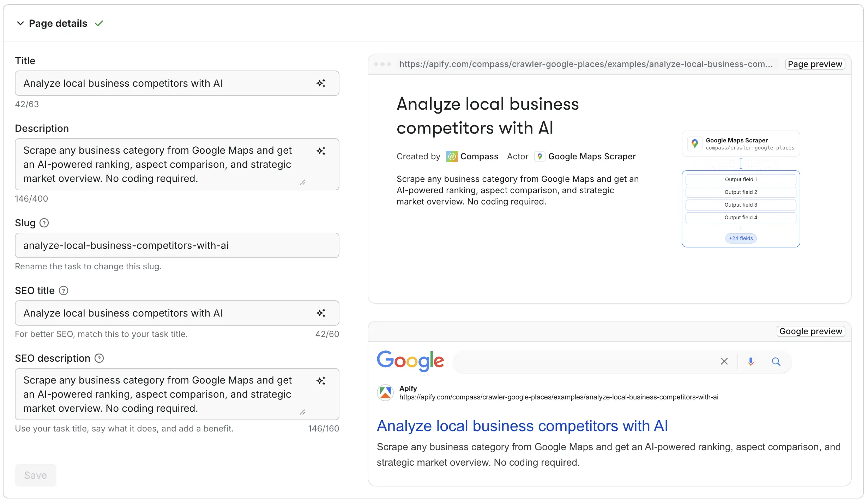Image resolution: width=868 pixels, height=502 pixels.
Task: Click the Google preview label
Action: [x=811, y=331]
